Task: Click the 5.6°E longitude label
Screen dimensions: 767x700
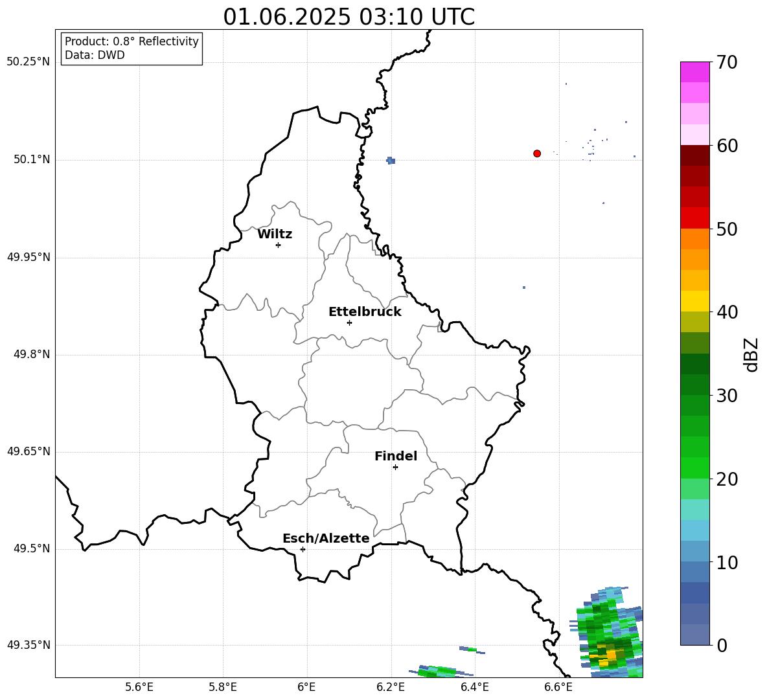Action: pos(139,688)
